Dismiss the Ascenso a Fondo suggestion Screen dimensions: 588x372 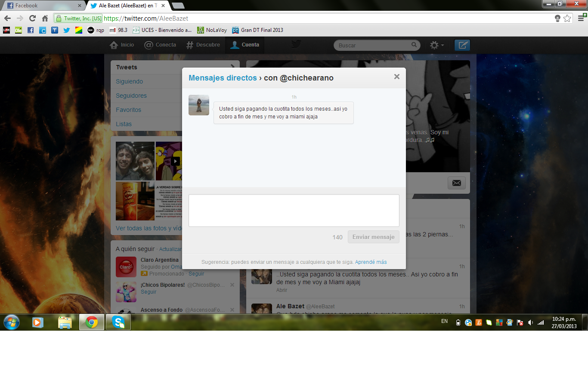232,310
